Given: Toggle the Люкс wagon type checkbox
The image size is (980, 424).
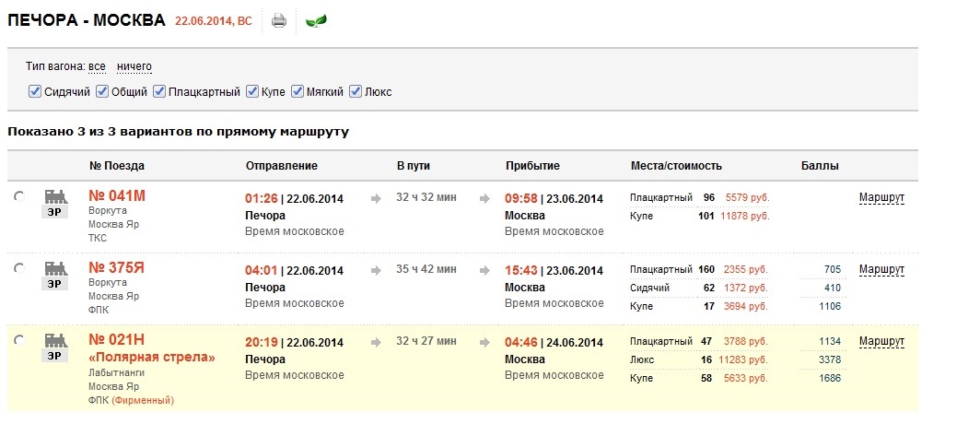Looking at the screenshot, I should [x=356, y=91].
